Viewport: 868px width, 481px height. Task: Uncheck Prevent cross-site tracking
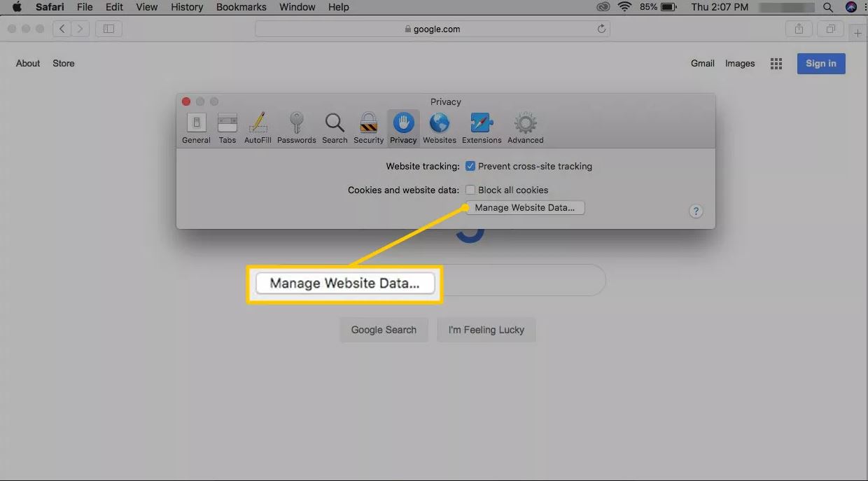click(x=471, y=167)
